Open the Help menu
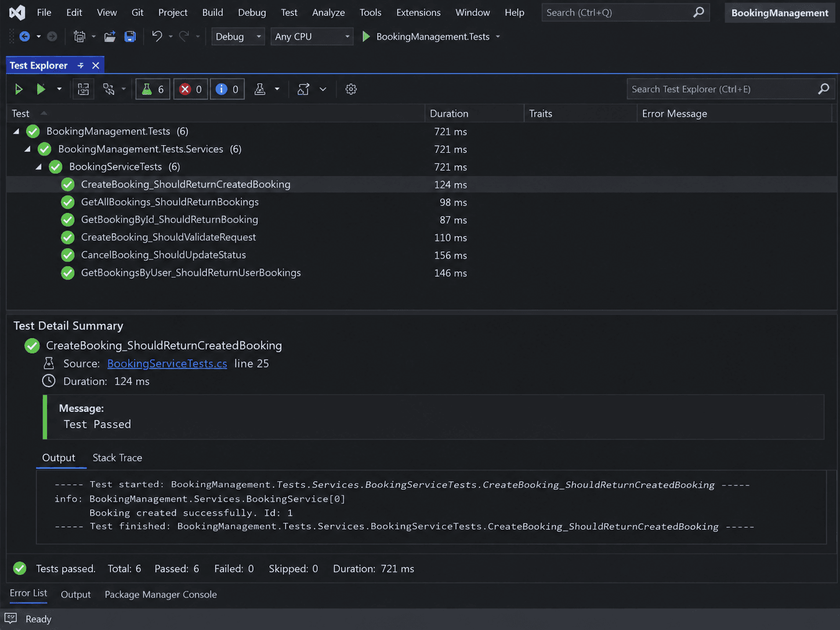The width and height of the screenshot is (840, 630). click(514, 12)
